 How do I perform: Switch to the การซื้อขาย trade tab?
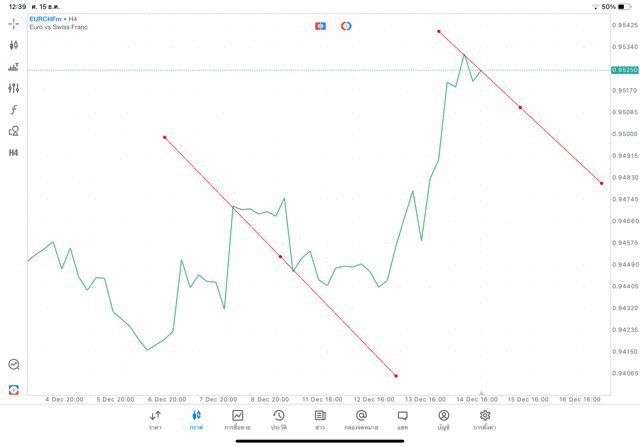tap(237, 420)
